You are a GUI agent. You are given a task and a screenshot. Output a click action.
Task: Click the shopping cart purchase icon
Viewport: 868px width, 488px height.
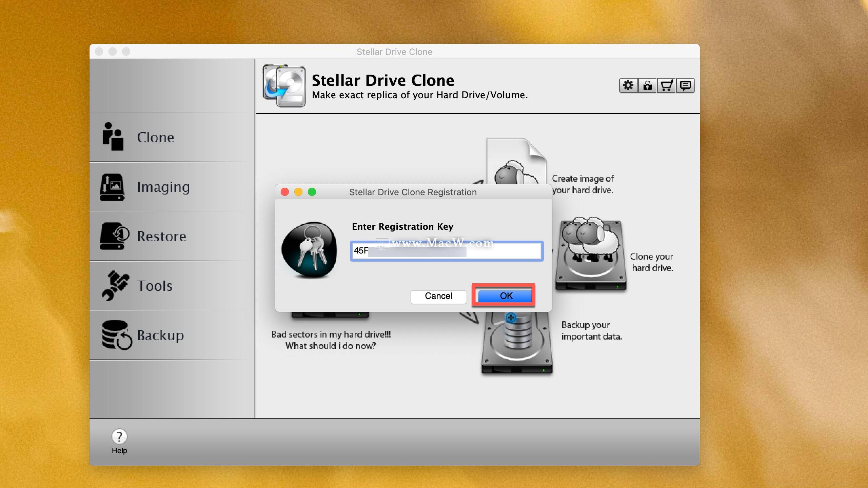point(666,85)
